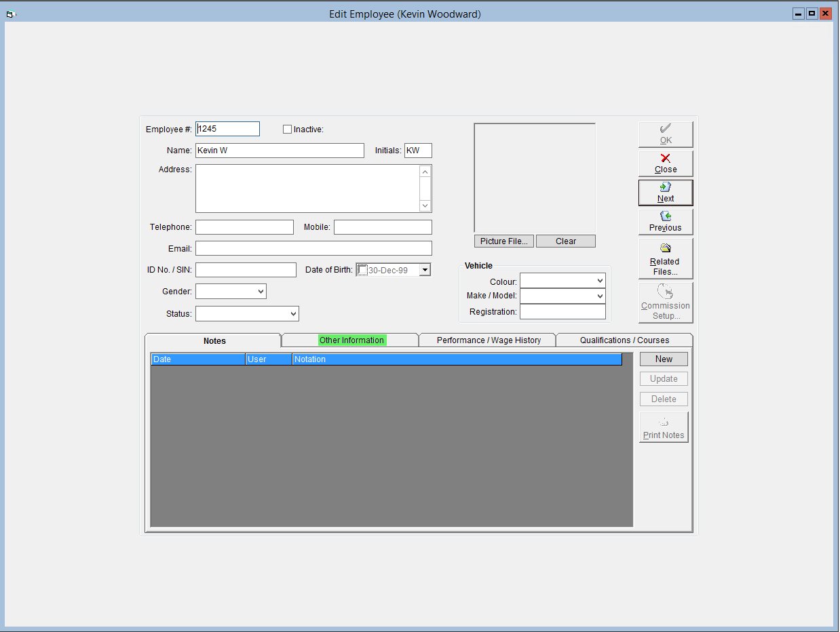Click into the Name field
Screen dimensions: 840x632
click(280, 151)
